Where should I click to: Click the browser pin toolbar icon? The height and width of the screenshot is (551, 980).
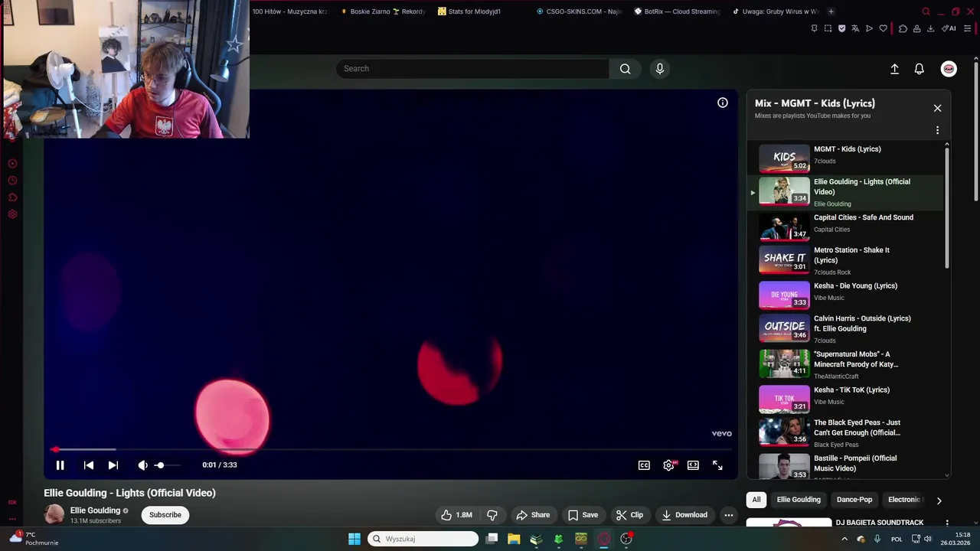click(x=814, y=28)
